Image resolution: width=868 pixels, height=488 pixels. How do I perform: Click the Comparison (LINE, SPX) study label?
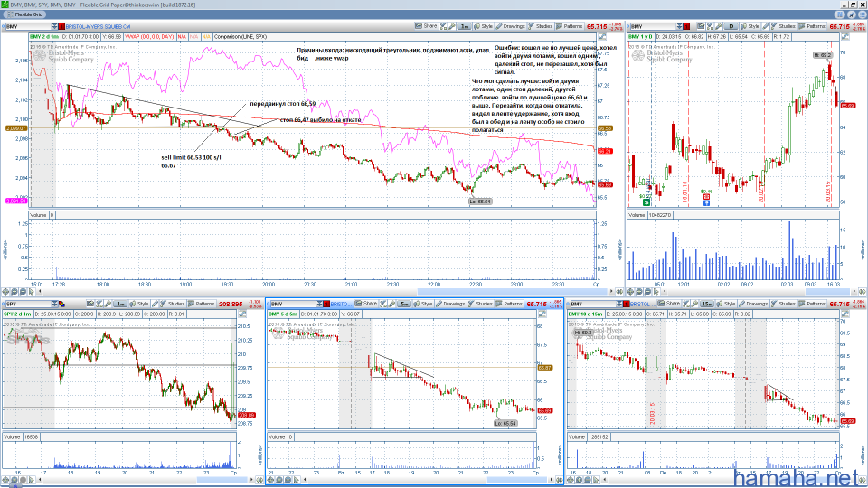coord(241,36)
